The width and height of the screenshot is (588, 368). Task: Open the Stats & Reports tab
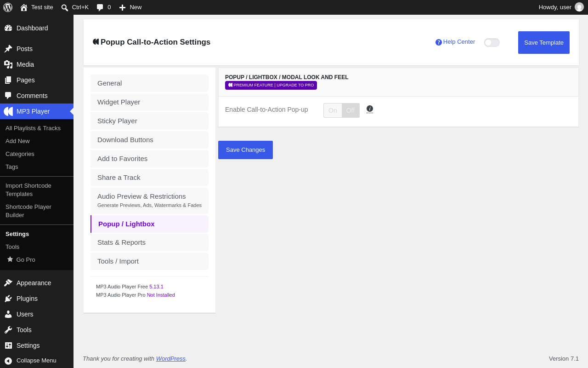click(x=149, y=242)
